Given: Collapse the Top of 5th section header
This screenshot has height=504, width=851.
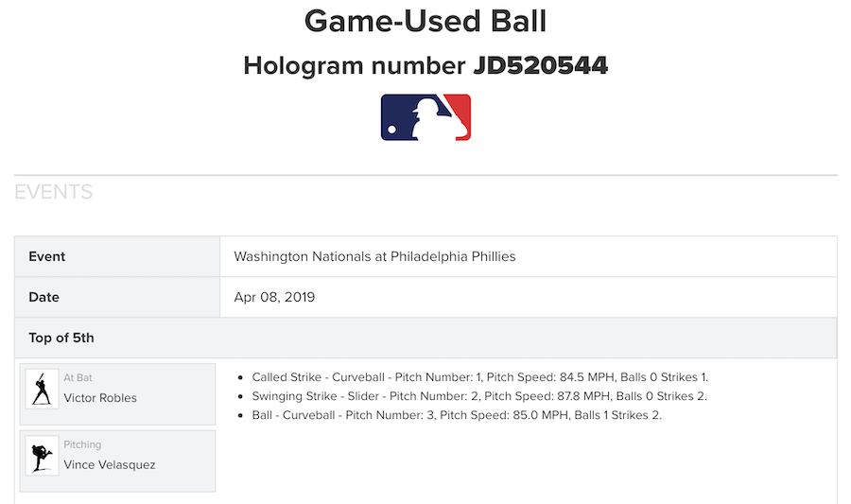Looking at the screenshot, I should point(61,338).
